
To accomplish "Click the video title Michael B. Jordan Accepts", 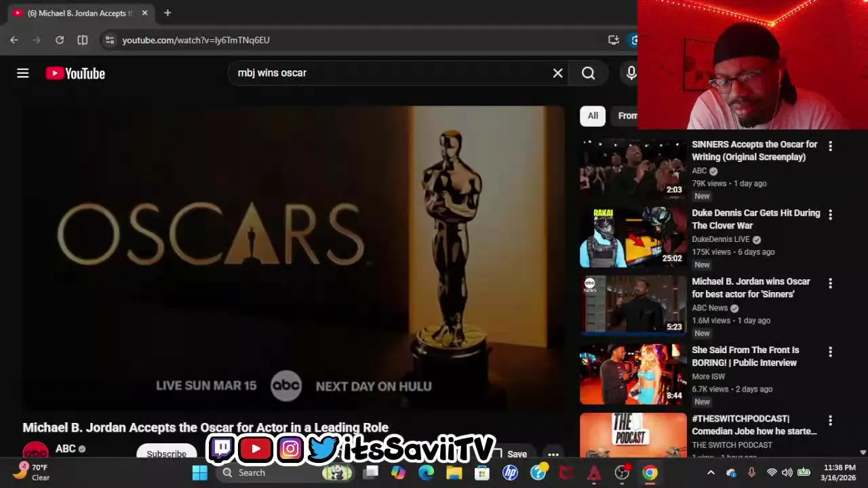I will (x=205, y=428).
